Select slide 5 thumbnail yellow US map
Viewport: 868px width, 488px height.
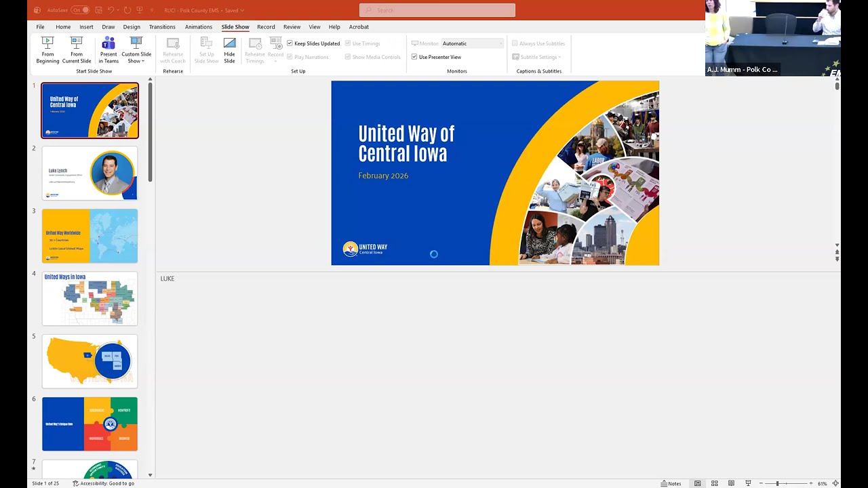pyautogui.click(x=90, y=361)
